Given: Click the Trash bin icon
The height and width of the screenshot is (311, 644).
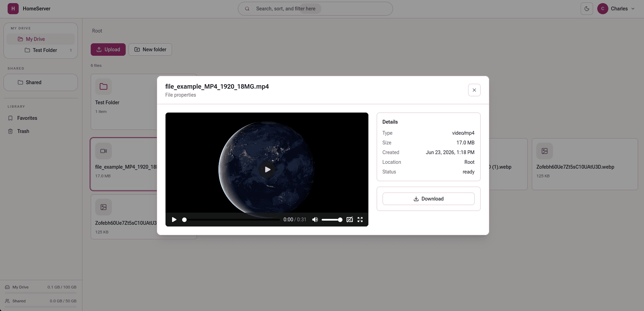Looking at the screenshot, I should pyautogui.click(x=10, y=131).
